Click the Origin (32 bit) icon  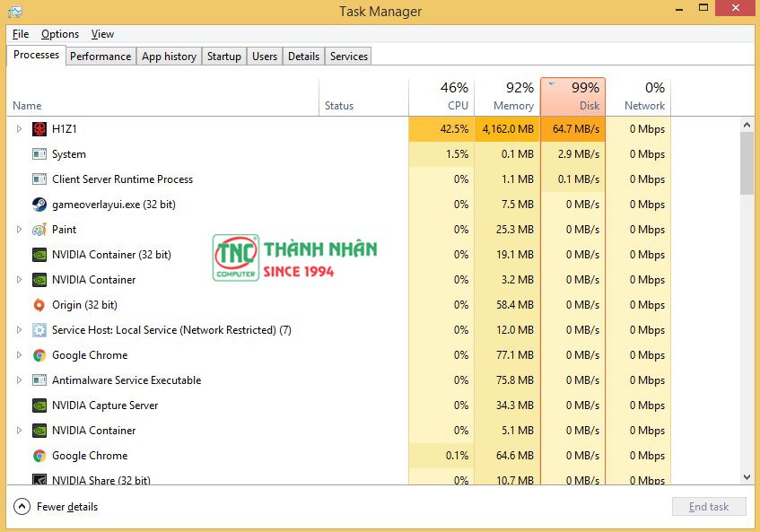(39, 305)
